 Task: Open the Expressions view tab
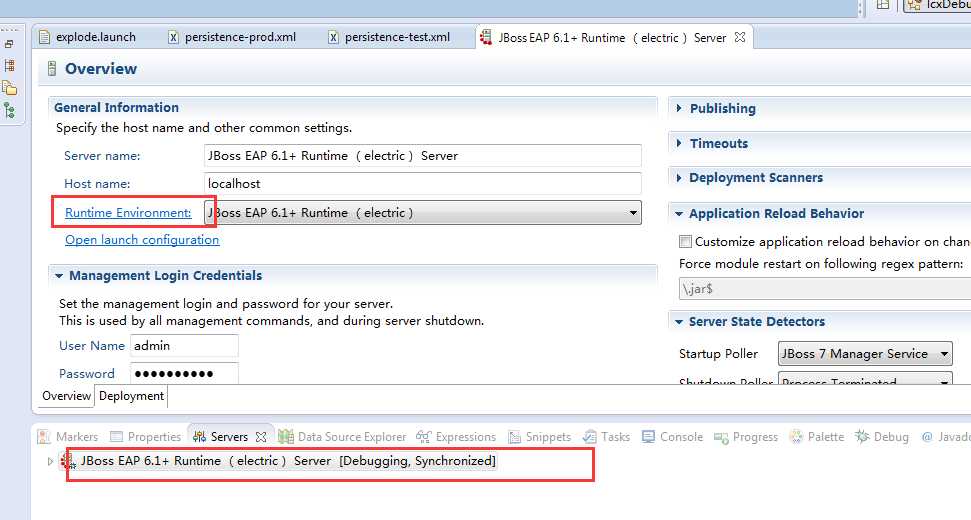456,437
